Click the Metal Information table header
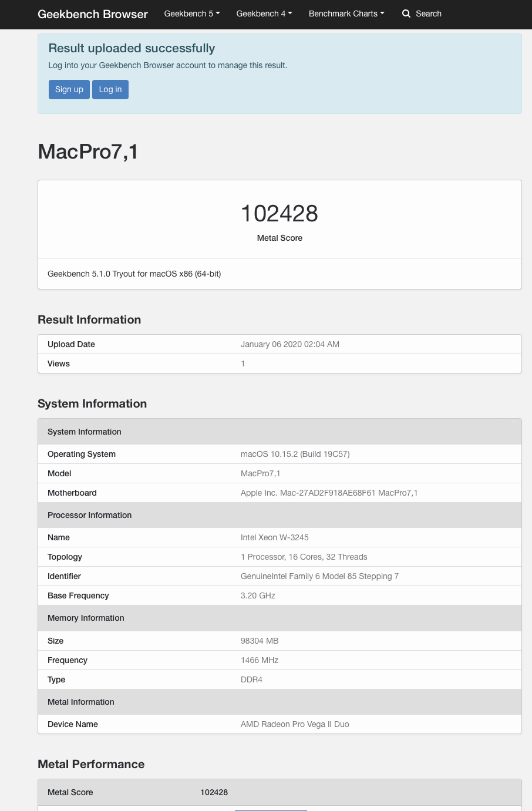Image resolution: width=532 pixels, height=811 pixels. tap(280, 702)
